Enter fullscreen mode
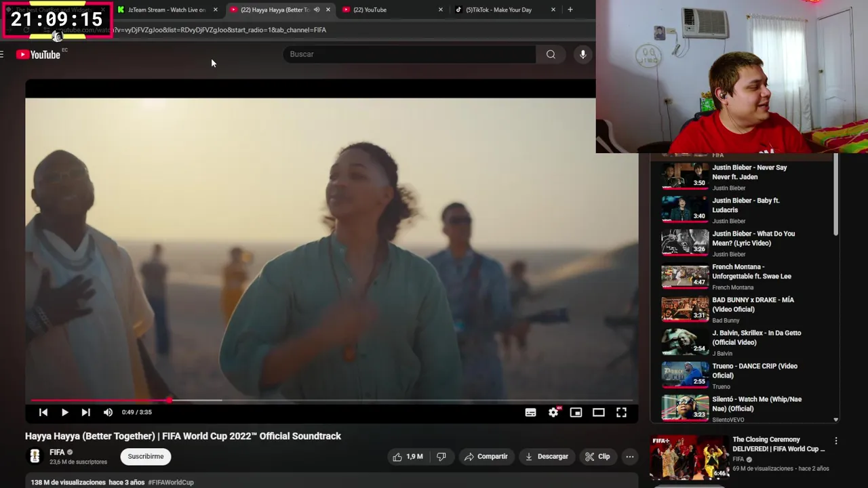The height and width of the screenshot is (488, 868). 621,412
